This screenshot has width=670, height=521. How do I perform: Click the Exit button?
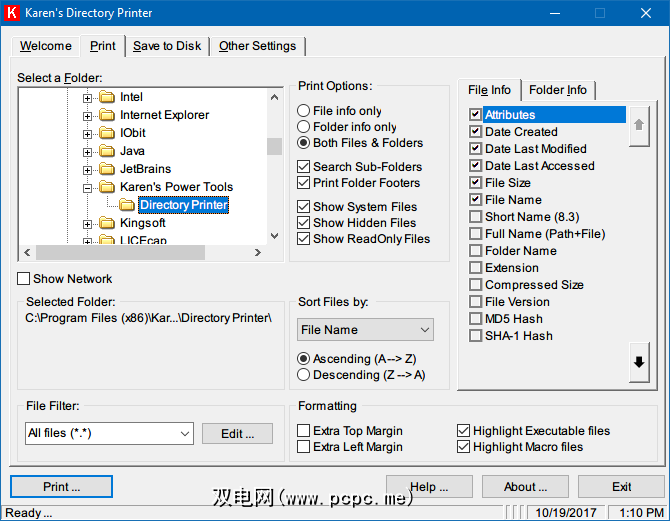tap(622, 487)
